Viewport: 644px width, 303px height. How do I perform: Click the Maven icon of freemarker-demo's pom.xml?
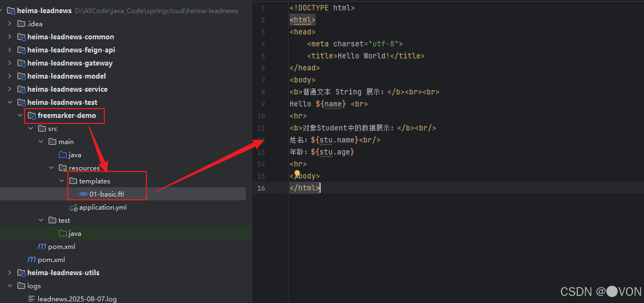42,246
